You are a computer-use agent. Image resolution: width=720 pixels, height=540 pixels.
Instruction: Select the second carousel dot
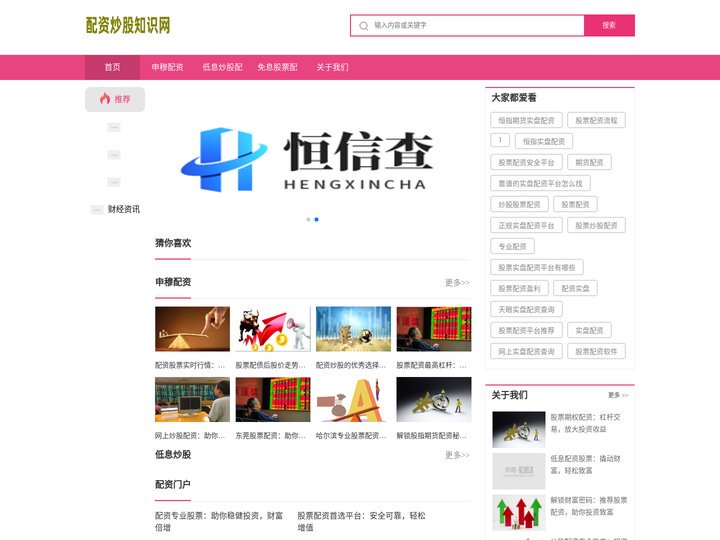click(316, 219)
